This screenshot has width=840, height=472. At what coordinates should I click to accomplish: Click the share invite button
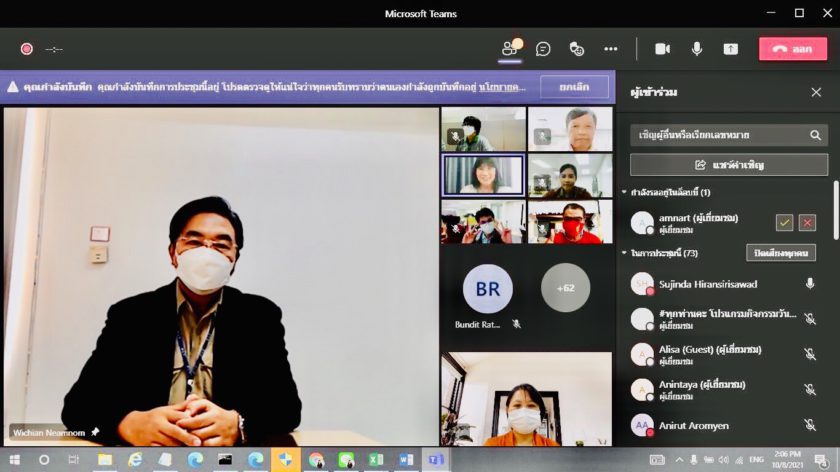729,164
